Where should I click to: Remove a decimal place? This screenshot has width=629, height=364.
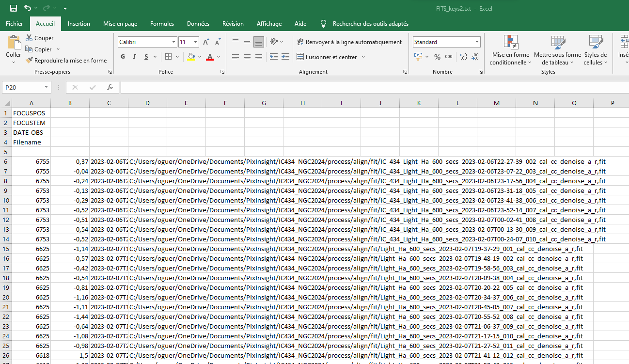[475, 57]
